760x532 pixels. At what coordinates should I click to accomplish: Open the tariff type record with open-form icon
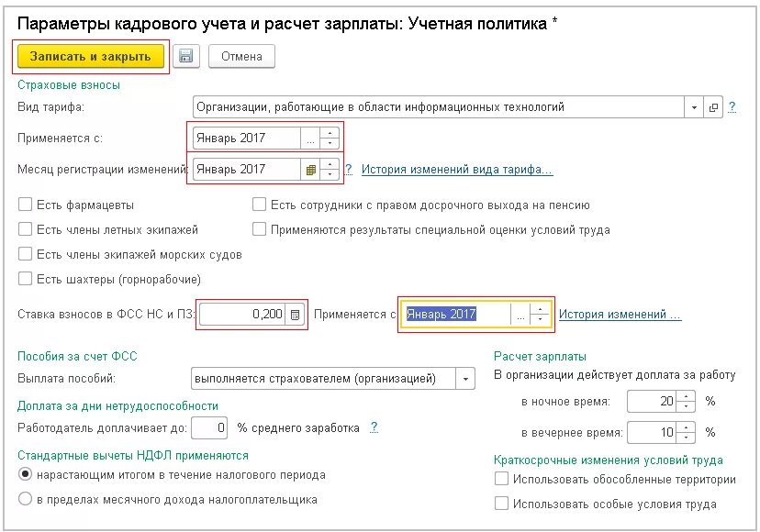[713, 107]
